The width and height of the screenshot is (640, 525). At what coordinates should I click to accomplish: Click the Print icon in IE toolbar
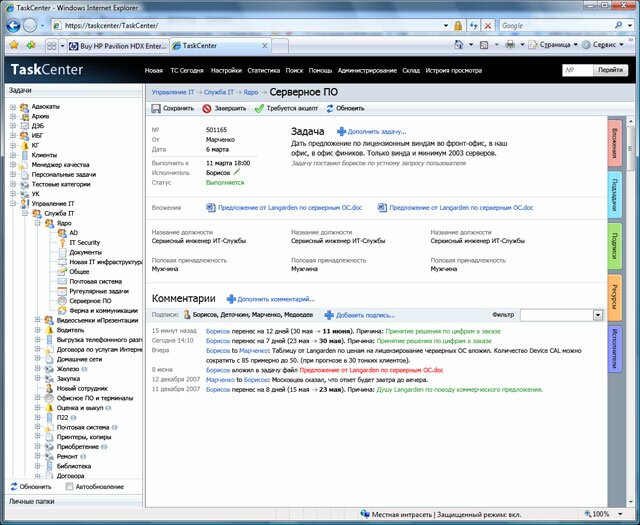coord(510,45)
